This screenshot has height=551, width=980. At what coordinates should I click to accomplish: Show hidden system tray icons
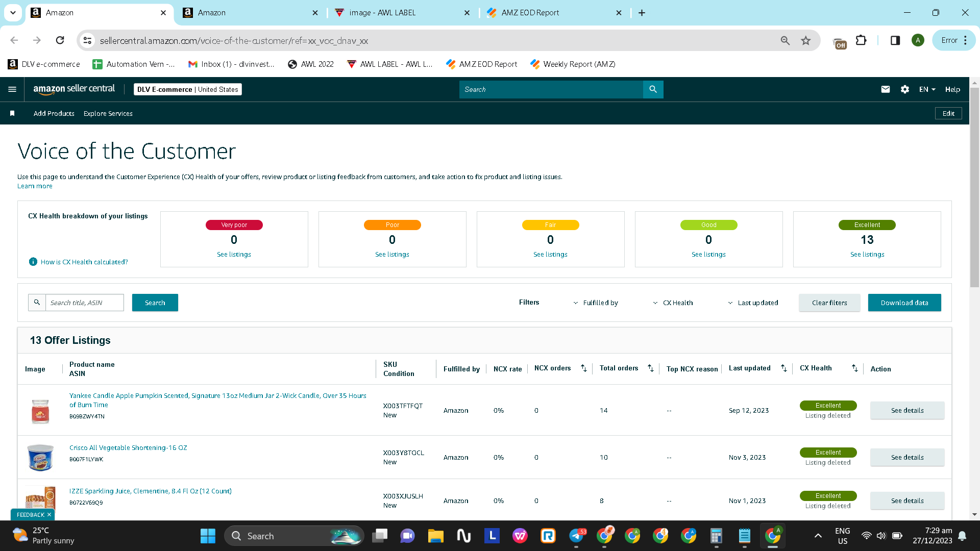[818, 536]
